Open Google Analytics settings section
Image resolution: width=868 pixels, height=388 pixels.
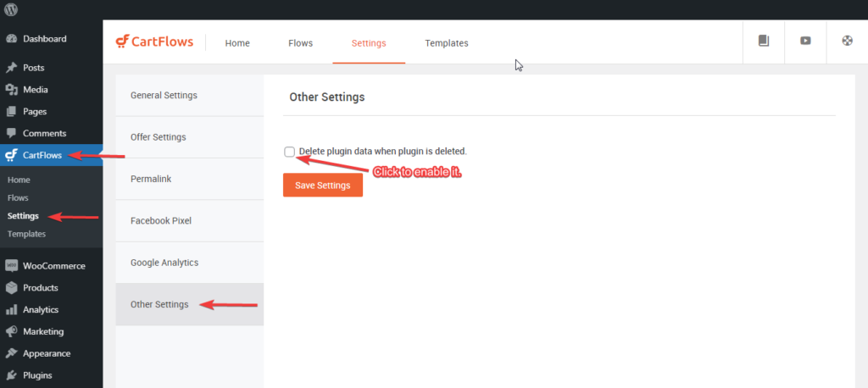(190, 263)
